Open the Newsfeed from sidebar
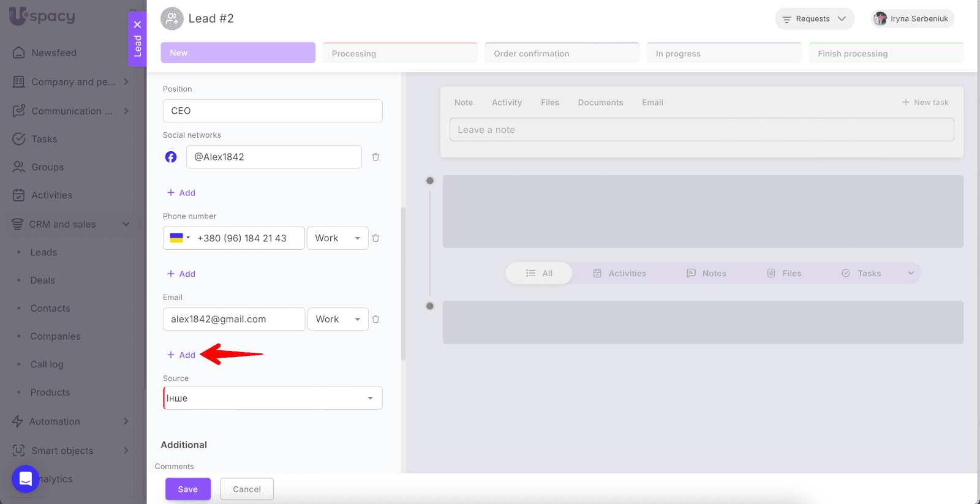 tap(54, 53)
